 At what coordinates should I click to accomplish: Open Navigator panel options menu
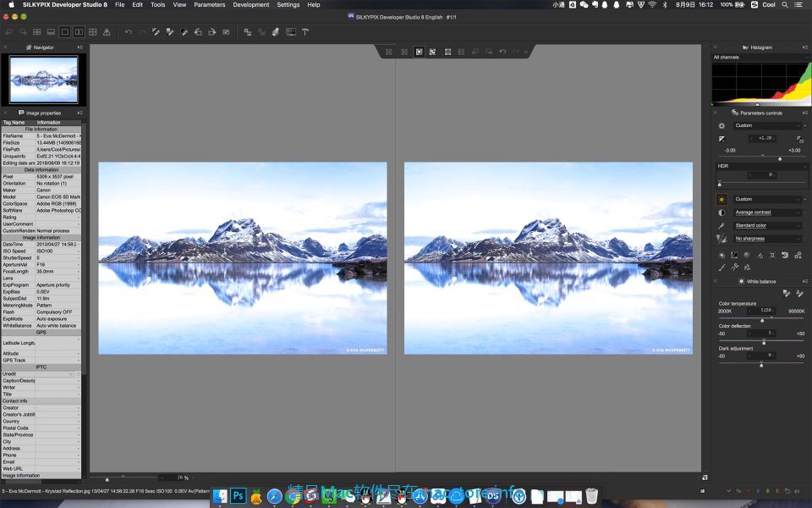(80, 47)
